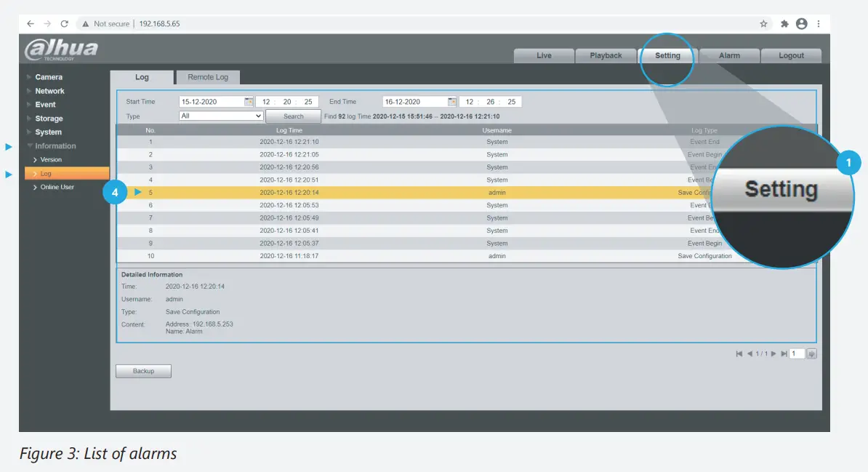Select log row 2020-12-16 12:20:51
Screen dimensions: 868x472
466,180
